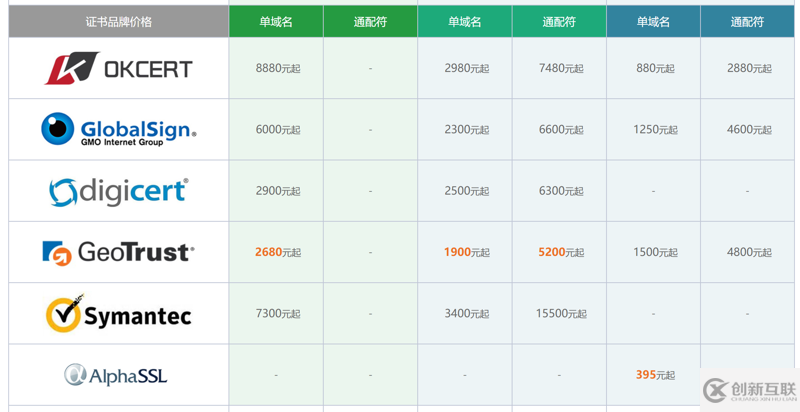The image size is (800, 412).
Task: Click the 2300元起 price cell
Action: [x=467, y=130]
